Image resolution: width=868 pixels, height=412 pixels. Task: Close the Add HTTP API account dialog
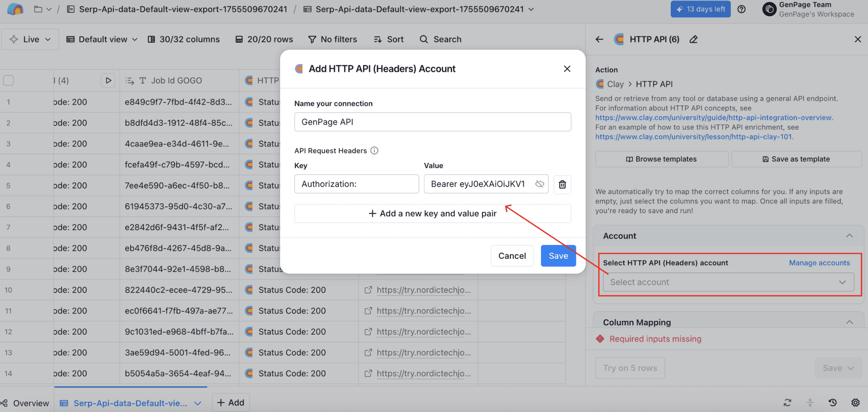pyautogui.click(x=567, y=69)
